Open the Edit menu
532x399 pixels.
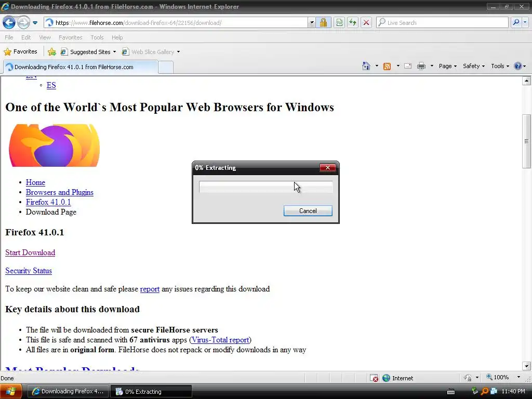[26, 37]
